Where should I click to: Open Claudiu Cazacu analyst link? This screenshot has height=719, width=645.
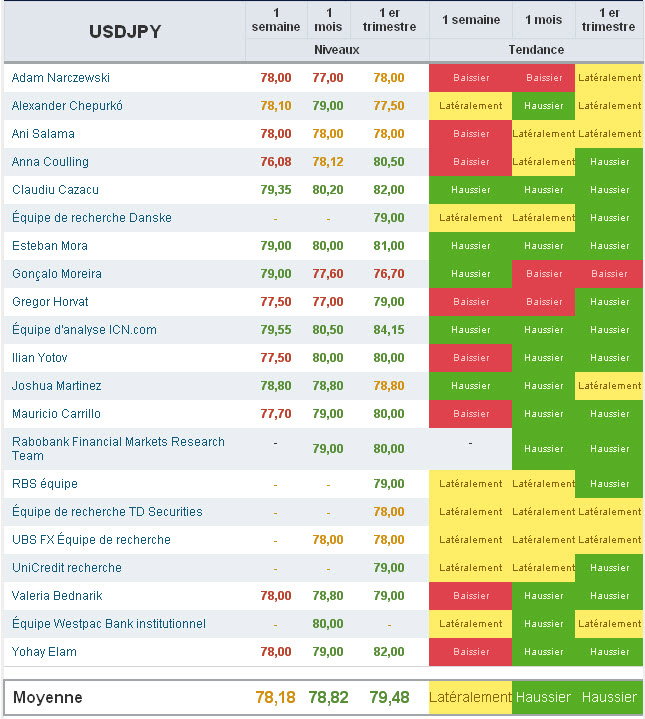coord(55,189)
